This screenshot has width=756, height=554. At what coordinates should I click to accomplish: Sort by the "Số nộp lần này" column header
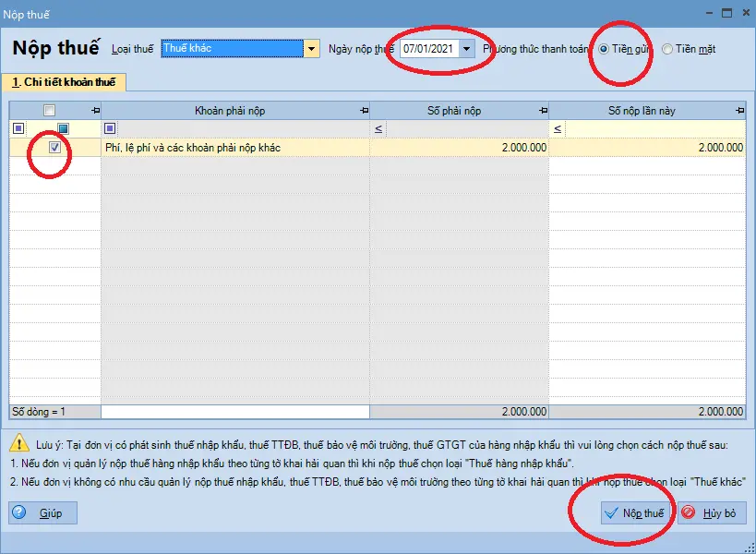point(642,111)
